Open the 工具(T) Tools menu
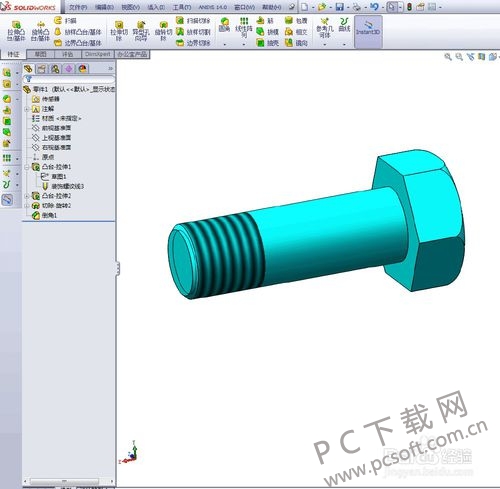The width and height of the screenshot is (500, 489). click(182, 7)
